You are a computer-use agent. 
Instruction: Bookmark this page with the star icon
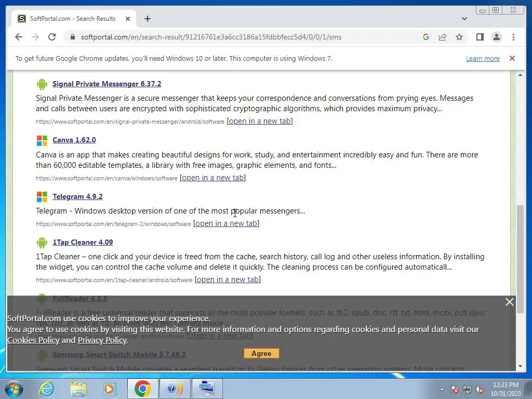coord(459,37)
